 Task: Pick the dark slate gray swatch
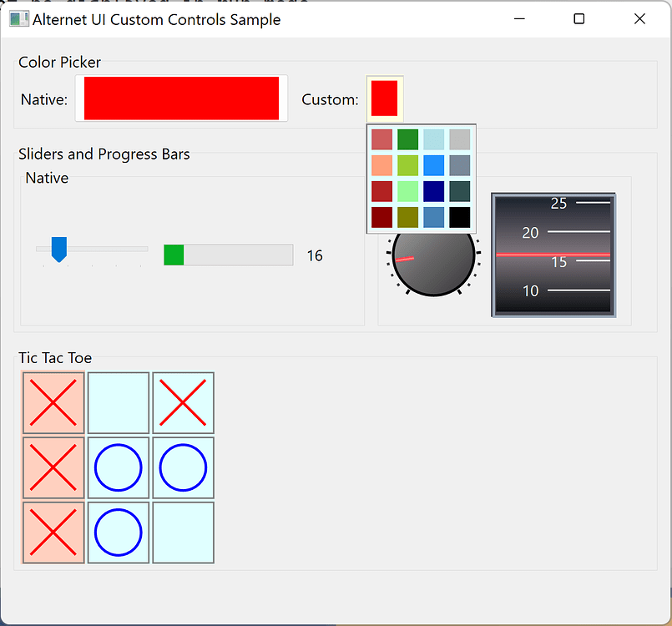(x=460, y=191)
